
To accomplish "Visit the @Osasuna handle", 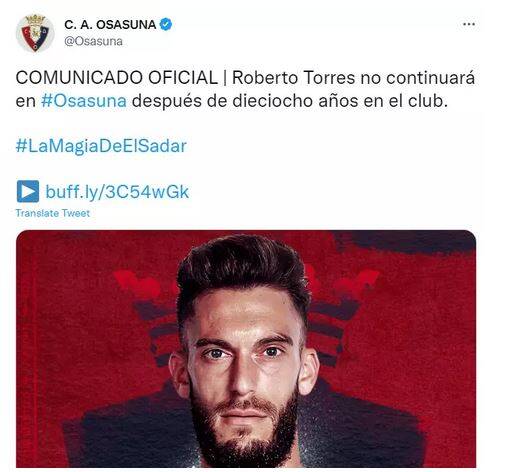I will (93, 41).
